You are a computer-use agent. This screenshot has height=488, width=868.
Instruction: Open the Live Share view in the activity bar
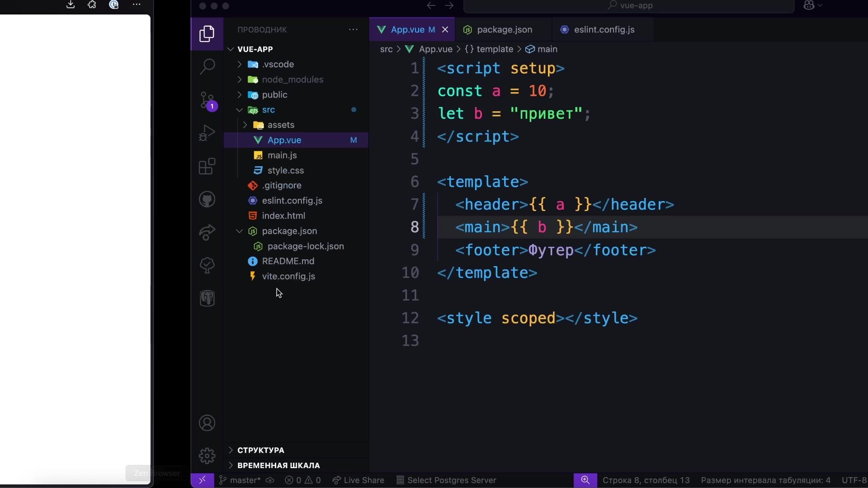(207, 232)
